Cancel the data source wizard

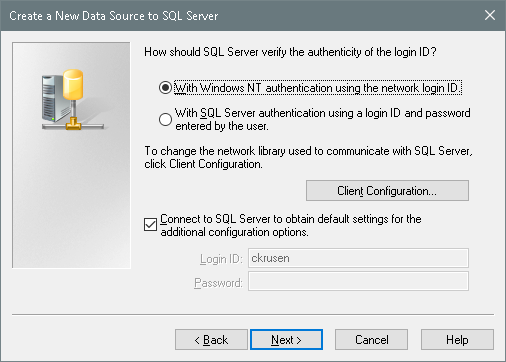coord(371,340)
